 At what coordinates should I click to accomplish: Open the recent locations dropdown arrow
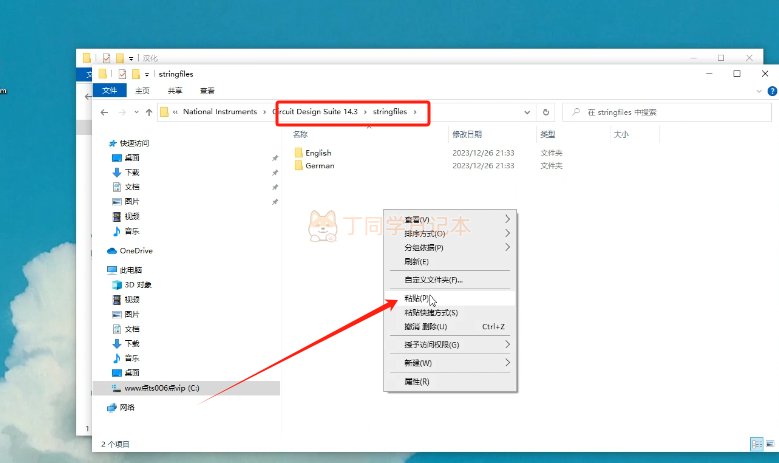pos(136,112)
